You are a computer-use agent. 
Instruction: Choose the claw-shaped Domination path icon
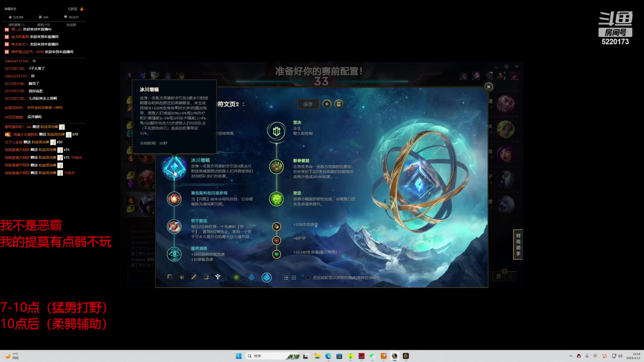[x=182, y=277]
